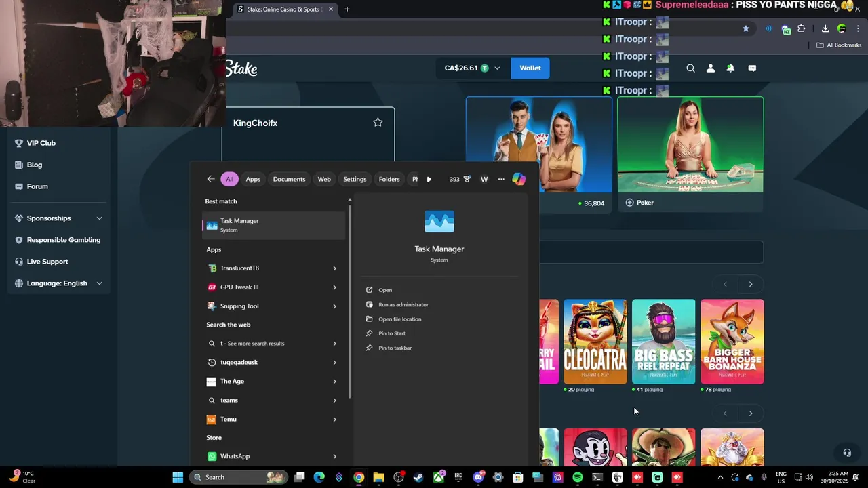Open Task View on taskbar
Image resolution: width=868 pixels, height=488 pixels.
[299, 477]
